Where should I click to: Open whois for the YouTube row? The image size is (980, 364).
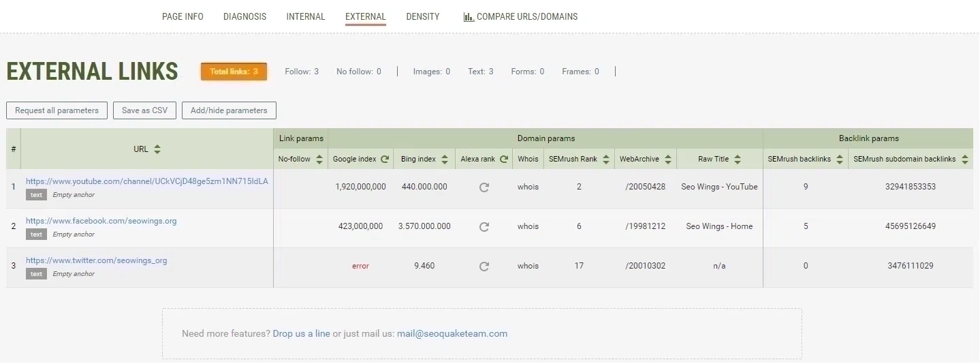tap(528, 187)
